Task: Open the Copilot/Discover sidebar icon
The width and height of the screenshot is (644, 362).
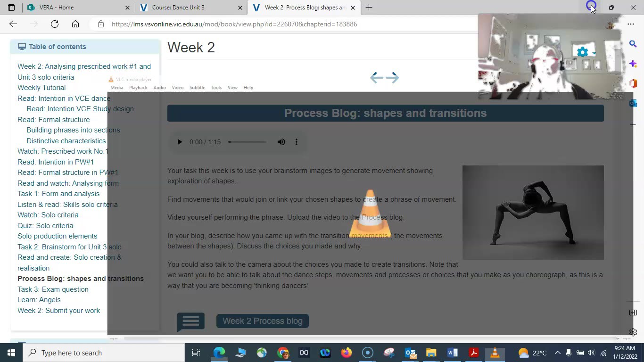Action: (633, 63)
